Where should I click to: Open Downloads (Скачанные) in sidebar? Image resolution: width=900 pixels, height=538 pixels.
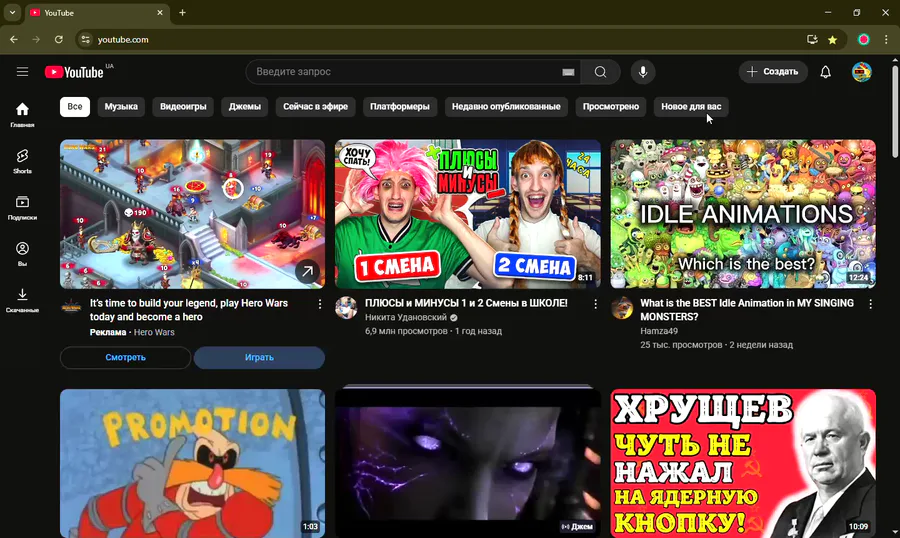point(22,300)
